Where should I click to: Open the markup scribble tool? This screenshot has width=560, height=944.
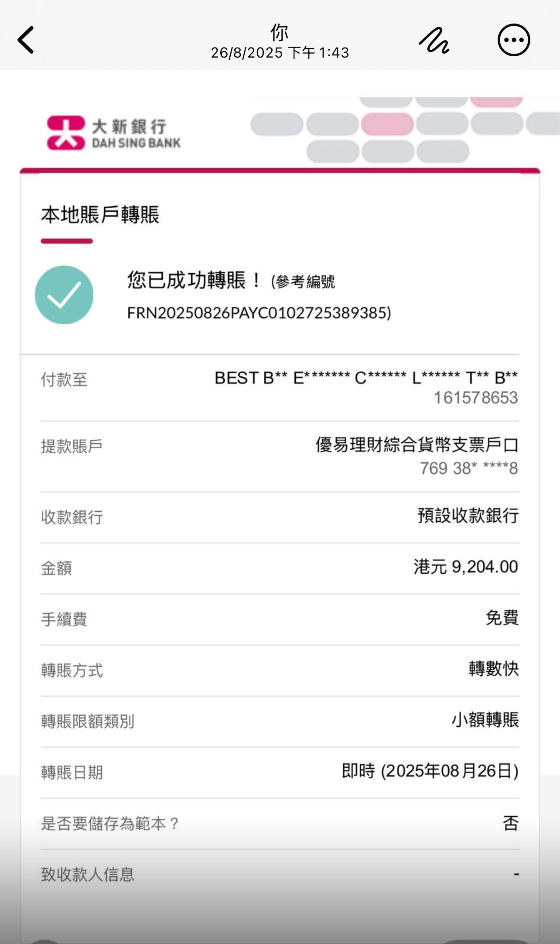click(434, 40)
